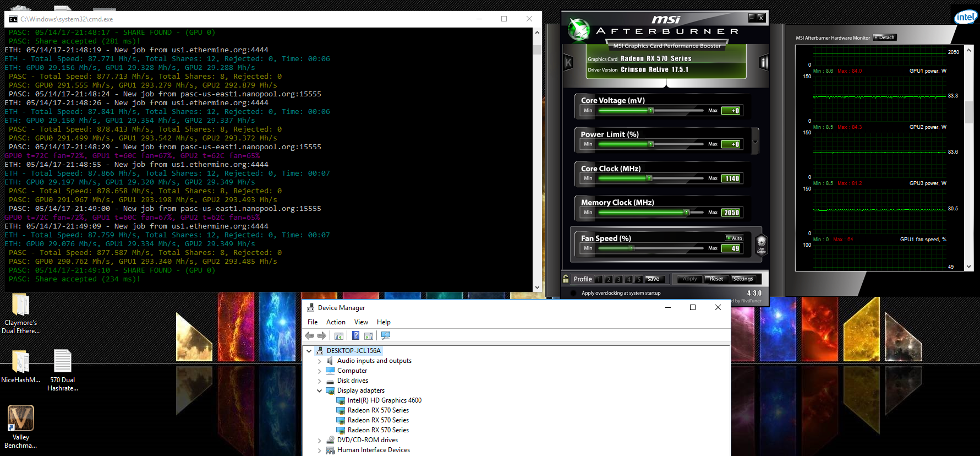The width and height of the screenshot is (980, 456).
Task: Click Device Manager title bar icon
Action: 310,308
